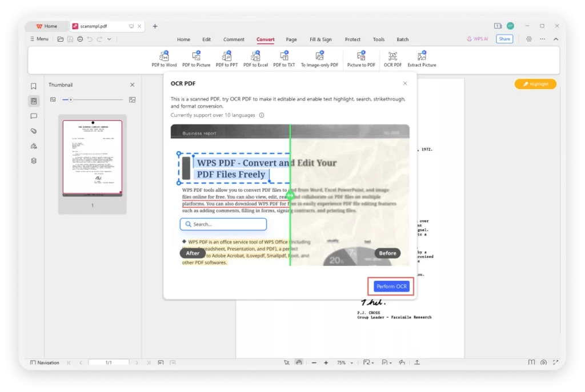The width and height of the screenshot is (585, 392).
Task: Print the document via printer icon
Action: coord(80,39)
